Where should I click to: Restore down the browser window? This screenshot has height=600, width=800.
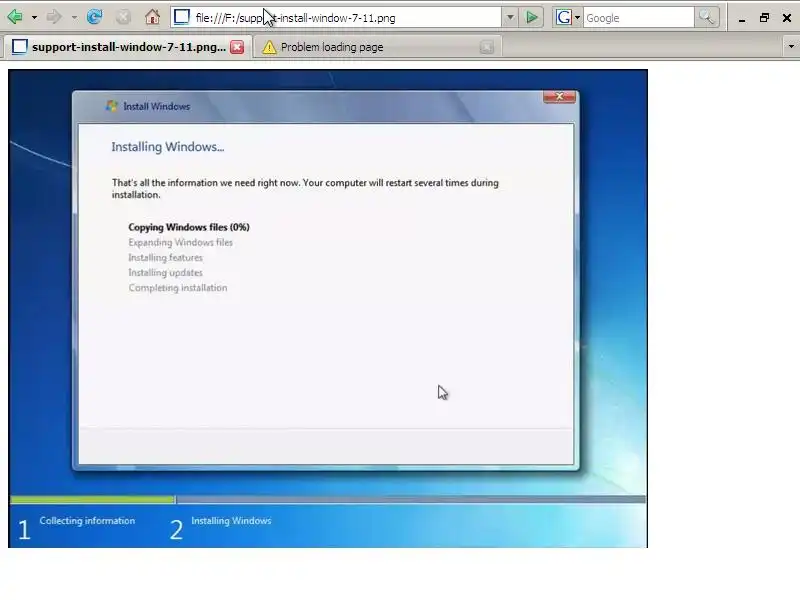(x=764, y=18)
